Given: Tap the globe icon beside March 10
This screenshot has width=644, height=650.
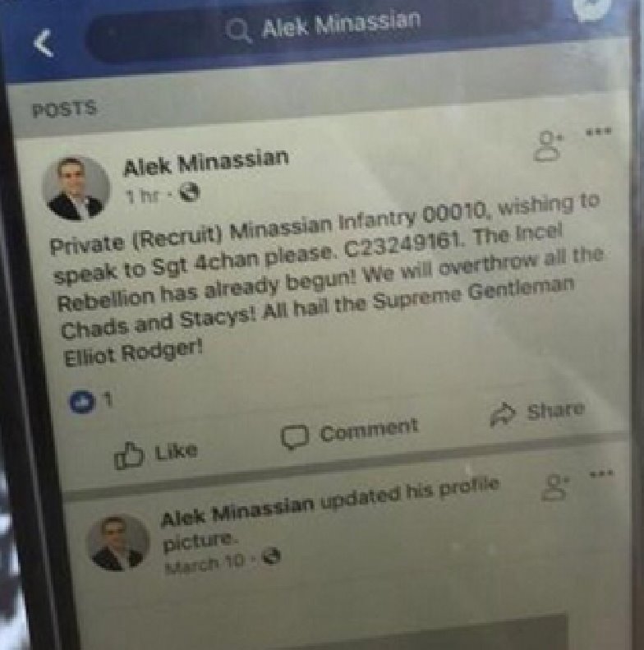Looking at the screenshot, I should tap(271, 555).
